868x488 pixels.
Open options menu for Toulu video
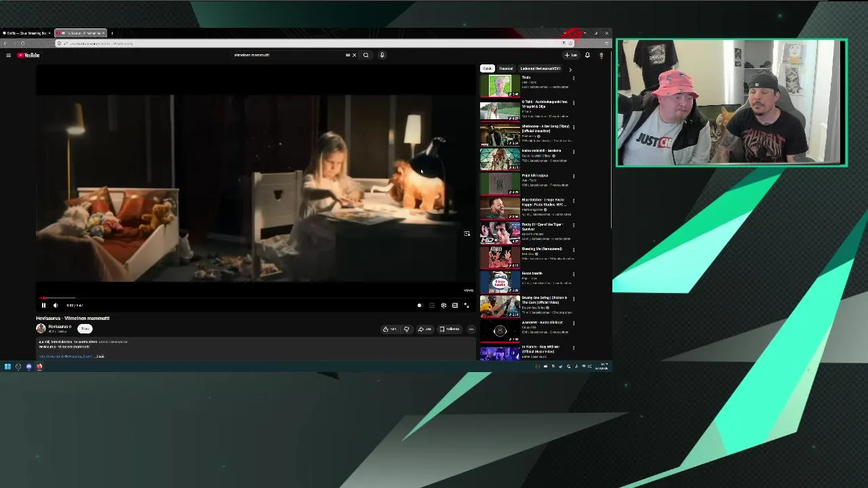pyautogui.click(x=574, y=78)
